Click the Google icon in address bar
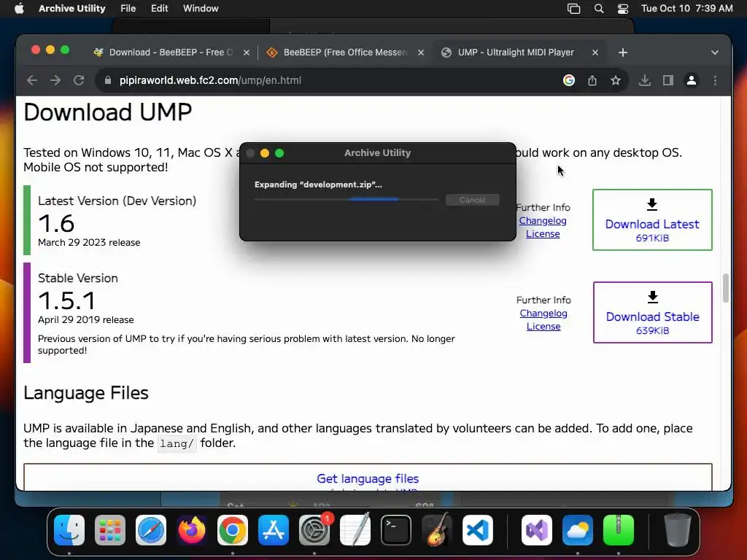This screenshot has width=747, height=560. coord(569,80)
